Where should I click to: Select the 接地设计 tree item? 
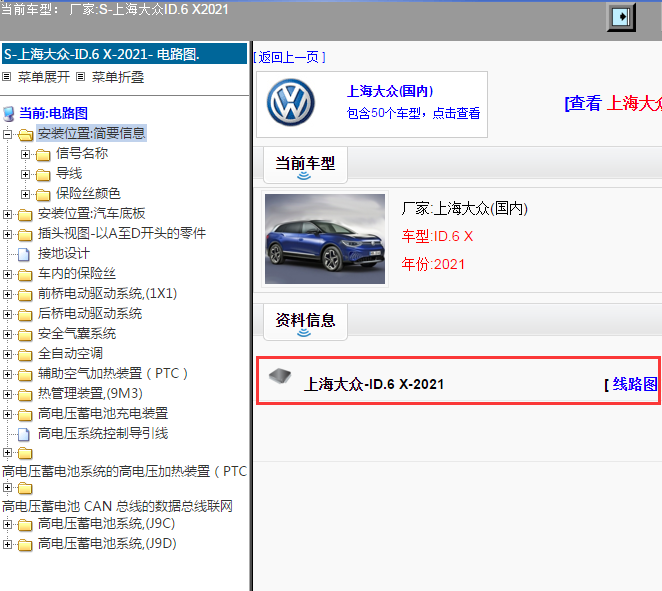[x=64, y=254]
